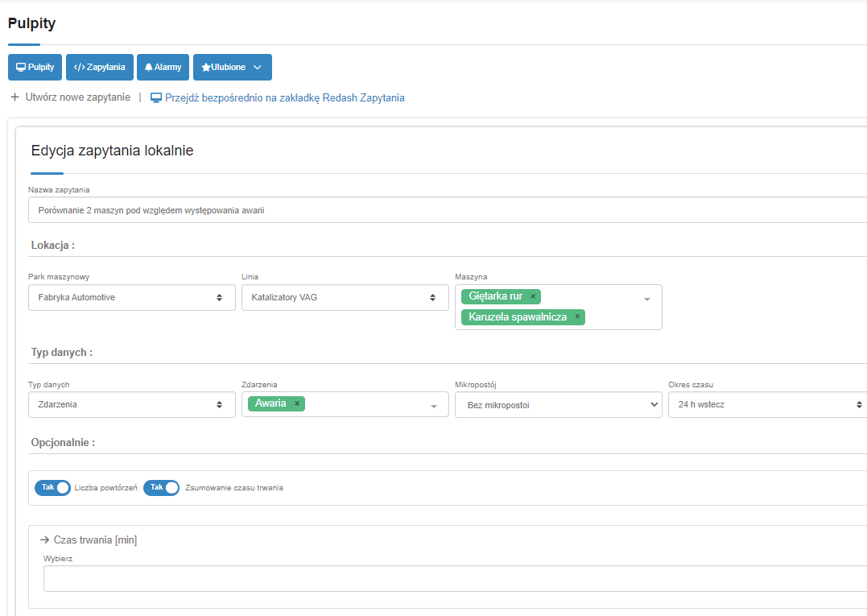Click the Karuzela spawalnicza tag label
This screenshot has height=616, width=867.
pos(518,316)
